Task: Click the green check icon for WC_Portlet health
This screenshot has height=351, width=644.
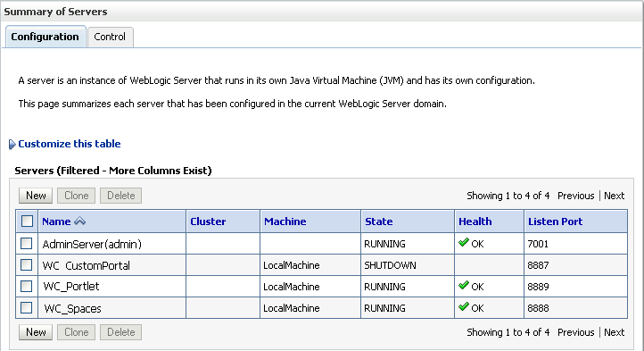Action: (x=464, y=285)
